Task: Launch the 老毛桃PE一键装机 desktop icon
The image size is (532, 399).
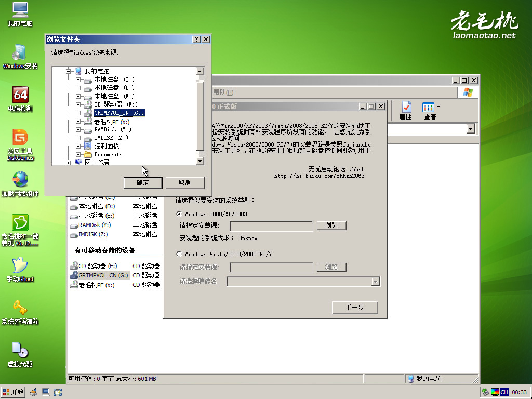Action: pyautogui.click(x=20, y=230)
